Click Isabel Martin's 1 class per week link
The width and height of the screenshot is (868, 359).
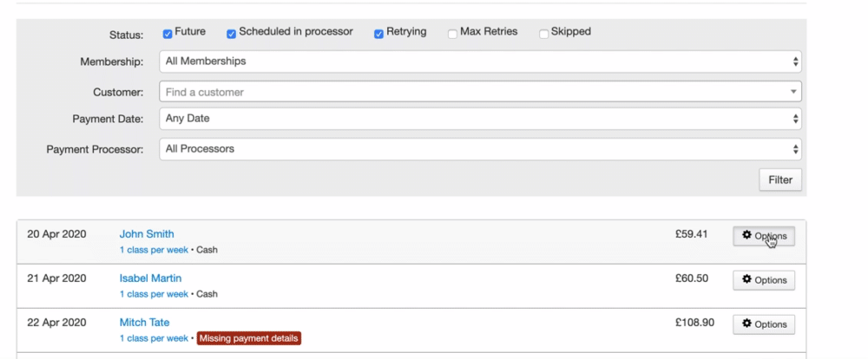click(x=154, y=294)
